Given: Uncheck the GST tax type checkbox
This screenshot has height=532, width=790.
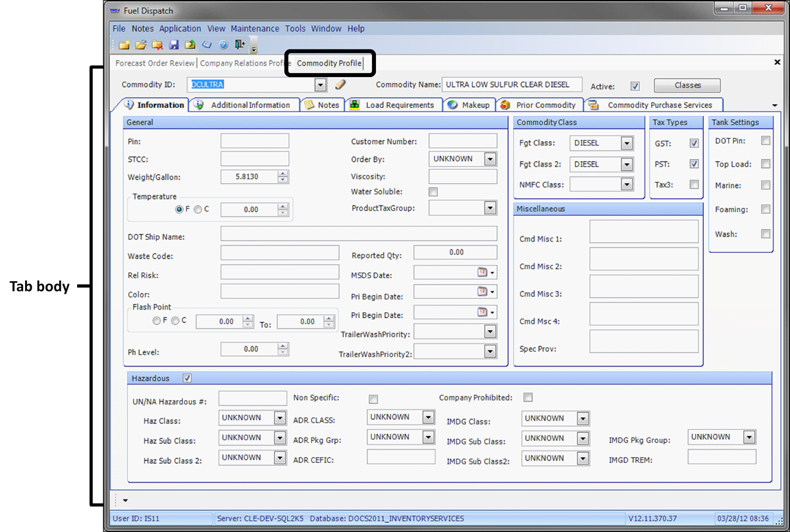Looking at the screenshot, I should [x=694, y=144].
